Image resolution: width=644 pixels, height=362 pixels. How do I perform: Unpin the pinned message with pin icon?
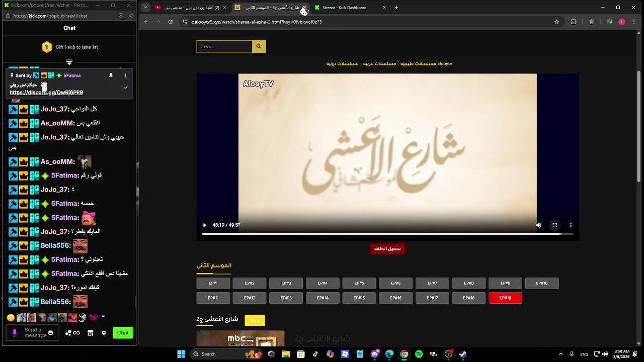pos(111,75)
